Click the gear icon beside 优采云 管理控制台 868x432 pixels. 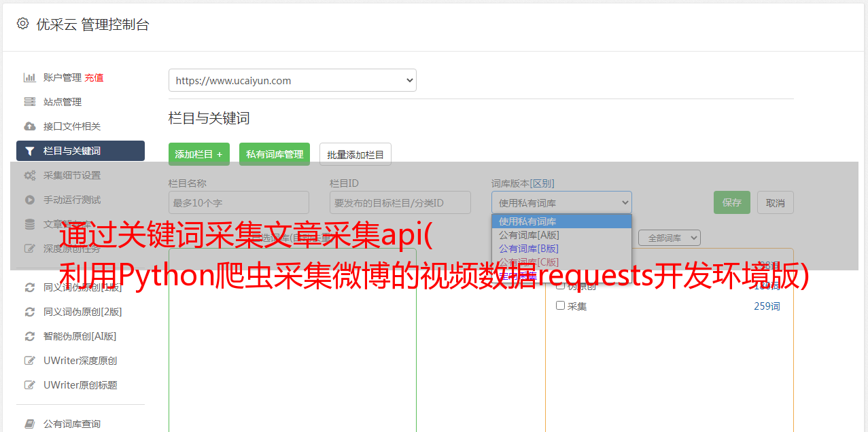[22, 24]
